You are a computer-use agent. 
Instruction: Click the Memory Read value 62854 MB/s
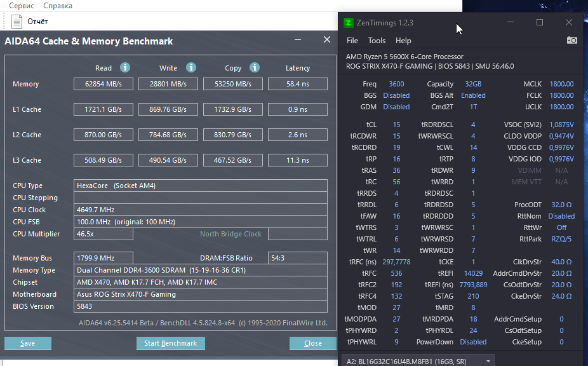[x=104, y=84]
